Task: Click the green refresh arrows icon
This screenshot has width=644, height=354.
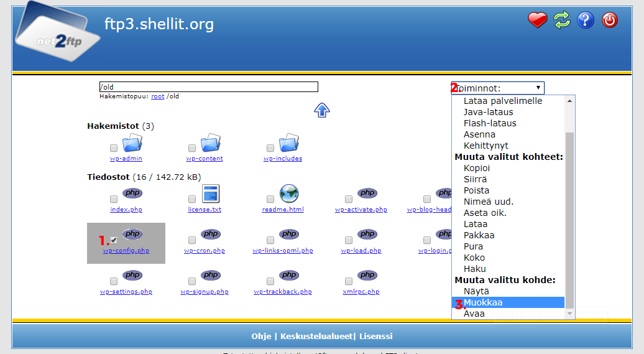Action: [x=561, y=20]
